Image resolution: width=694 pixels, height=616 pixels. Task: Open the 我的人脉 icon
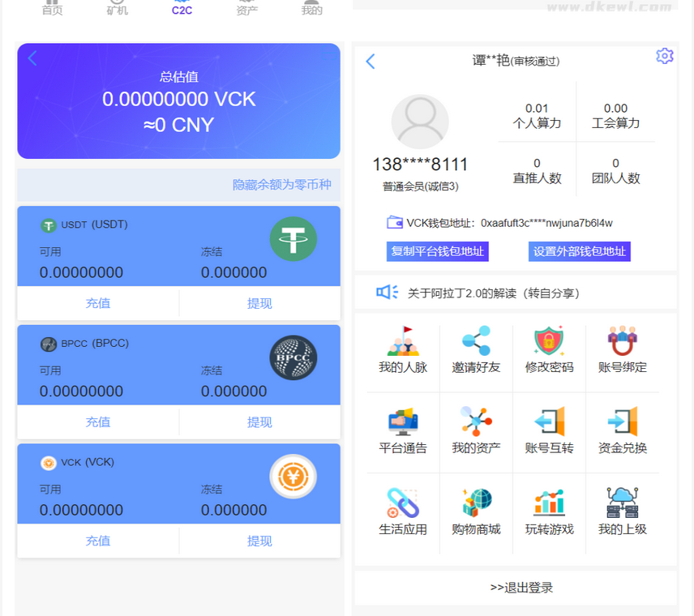(403, 342)
